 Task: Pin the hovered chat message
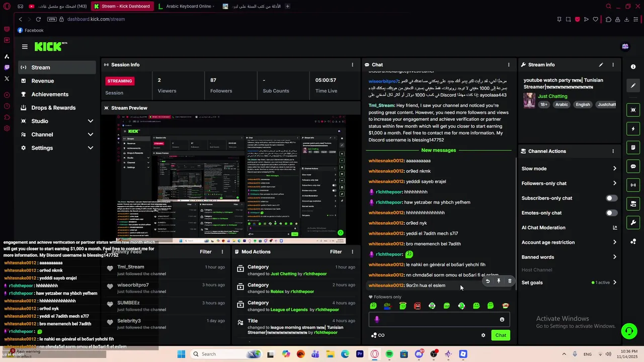click(x=499, y=281)
